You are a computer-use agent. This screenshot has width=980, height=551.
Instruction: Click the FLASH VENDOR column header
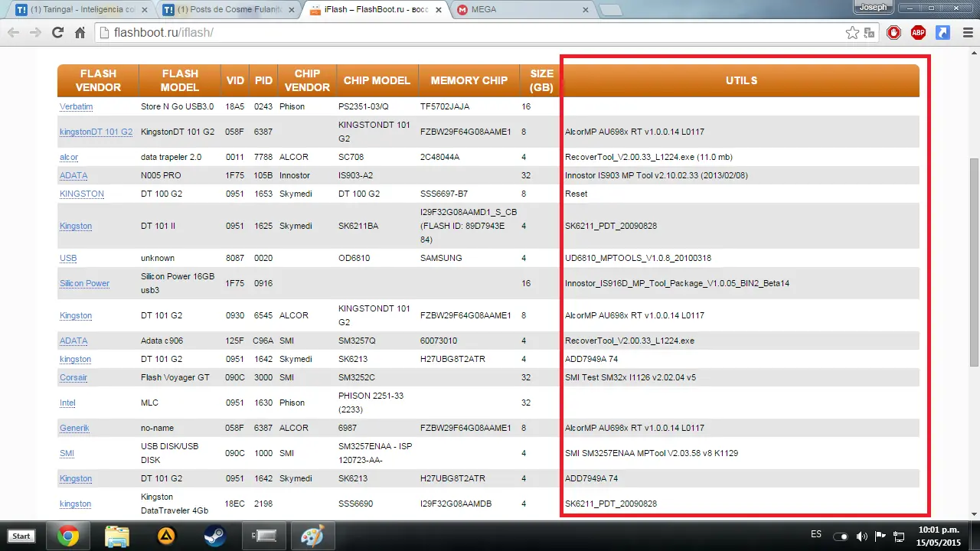click(x=98, y=80)
